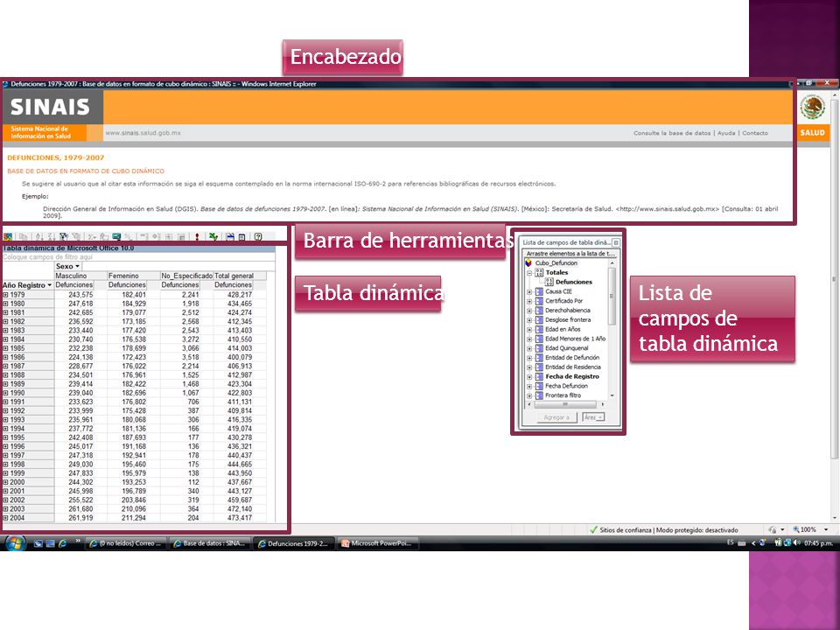Toggle the AutoFilter funnel icon
840x630 pixels.
pos(63,236)
